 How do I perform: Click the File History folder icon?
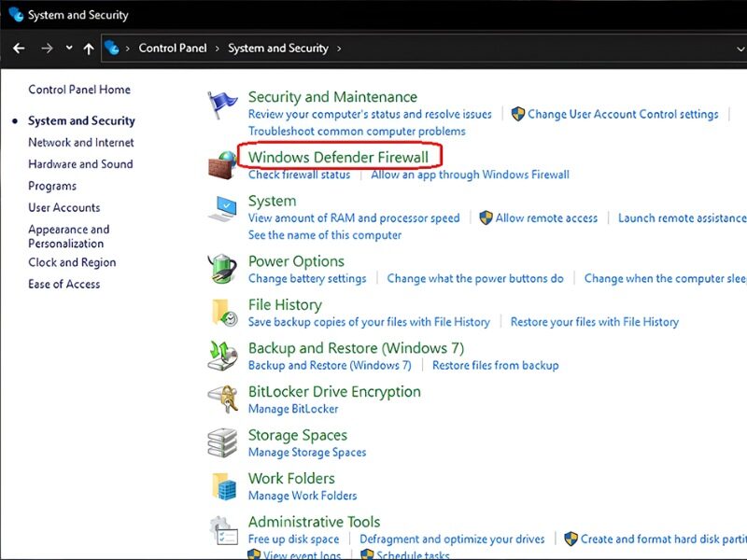pos(223,313)
